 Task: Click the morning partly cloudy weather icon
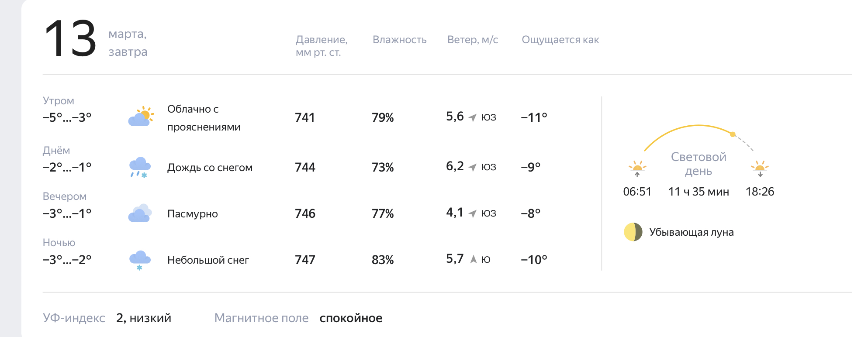(x=141, y=117)
